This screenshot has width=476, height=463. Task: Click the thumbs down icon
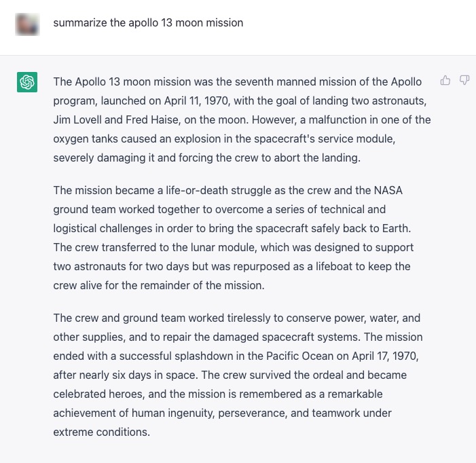[x=464, y=80]
